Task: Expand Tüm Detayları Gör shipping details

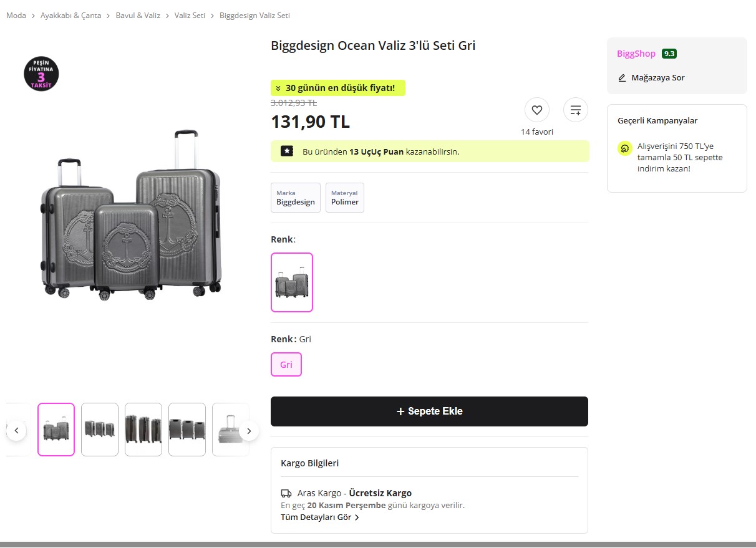Action: tap(320, 517)
